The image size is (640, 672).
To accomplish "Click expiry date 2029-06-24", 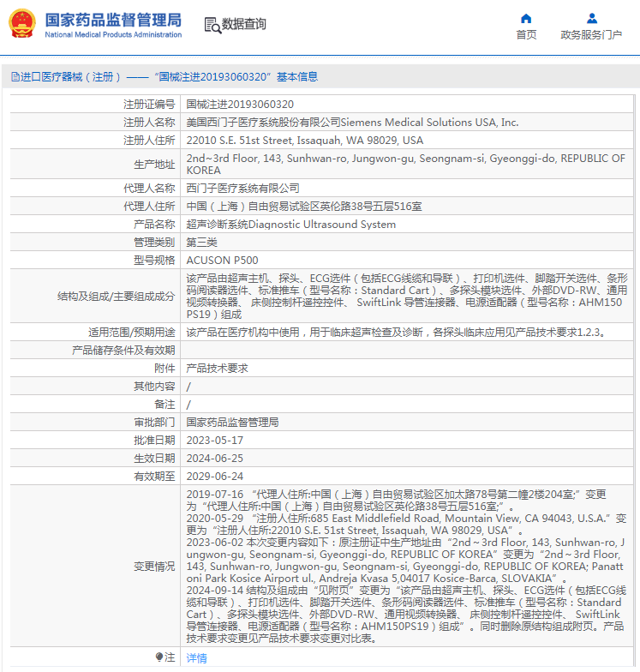I will pyautogui.click(x=214, y=477).
